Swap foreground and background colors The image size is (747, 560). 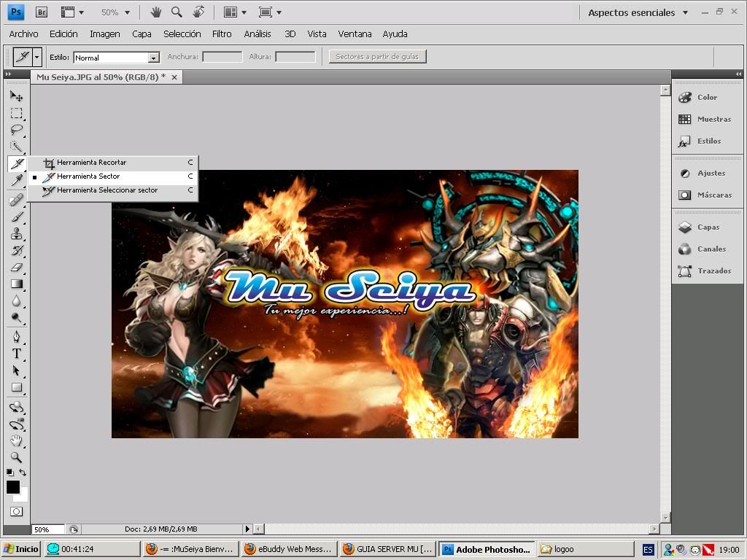coord(23,472)
